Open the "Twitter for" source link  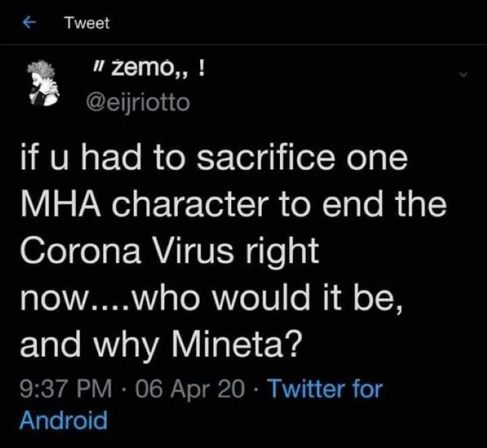pyautogui.click(x=325, y=390)
